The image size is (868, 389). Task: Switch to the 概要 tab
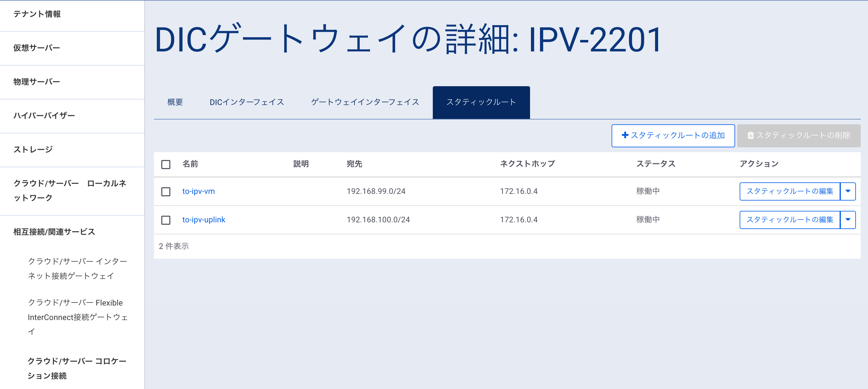point(175,102)
